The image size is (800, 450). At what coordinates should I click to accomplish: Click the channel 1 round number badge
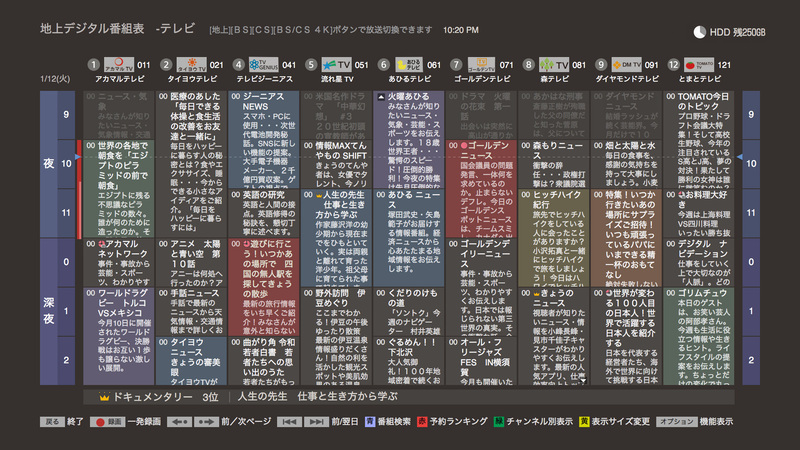tap(93, 65)
